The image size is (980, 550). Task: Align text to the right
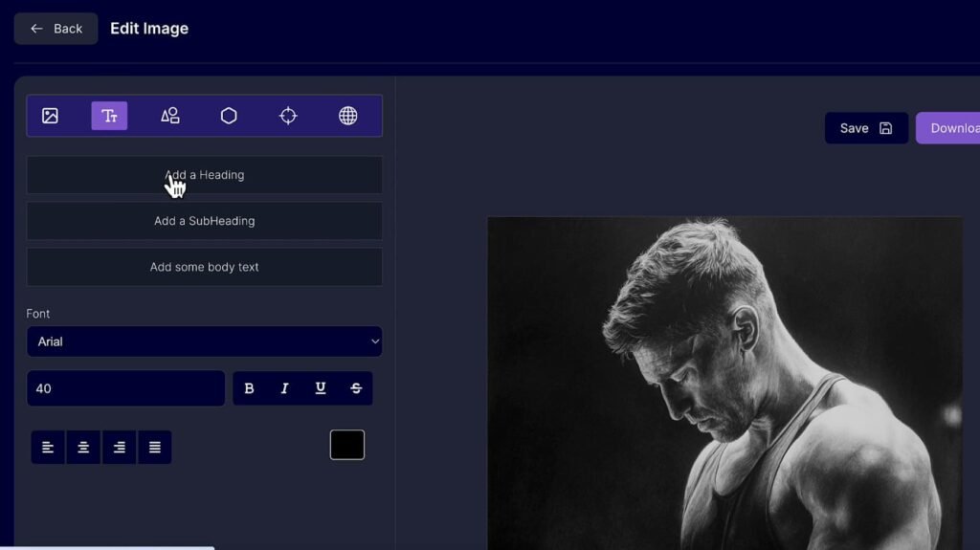(x=119, y=447)
